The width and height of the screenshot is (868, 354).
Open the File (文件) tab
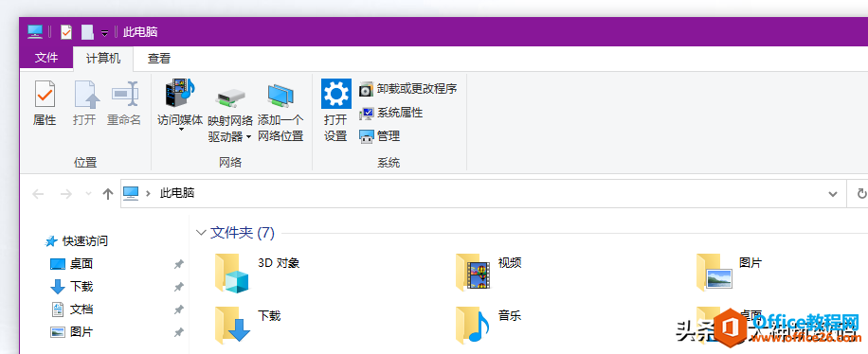45,58
